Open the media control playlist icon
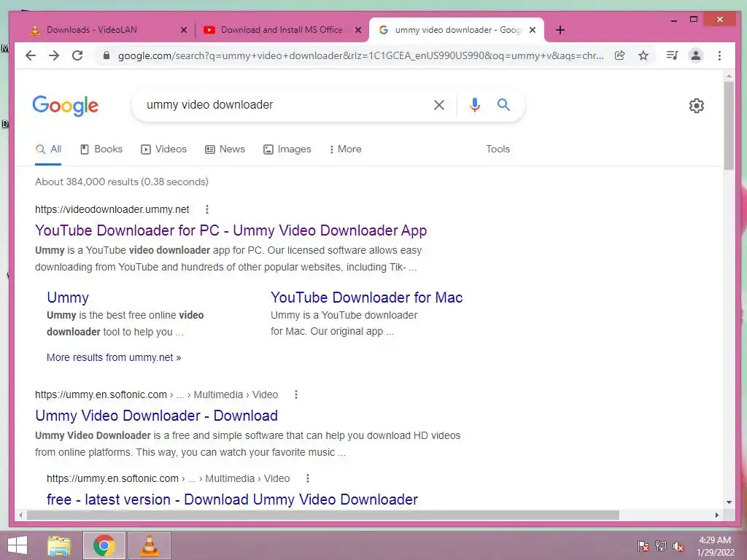The width and height of the screenshot is (747, 560). pos(672,55)
